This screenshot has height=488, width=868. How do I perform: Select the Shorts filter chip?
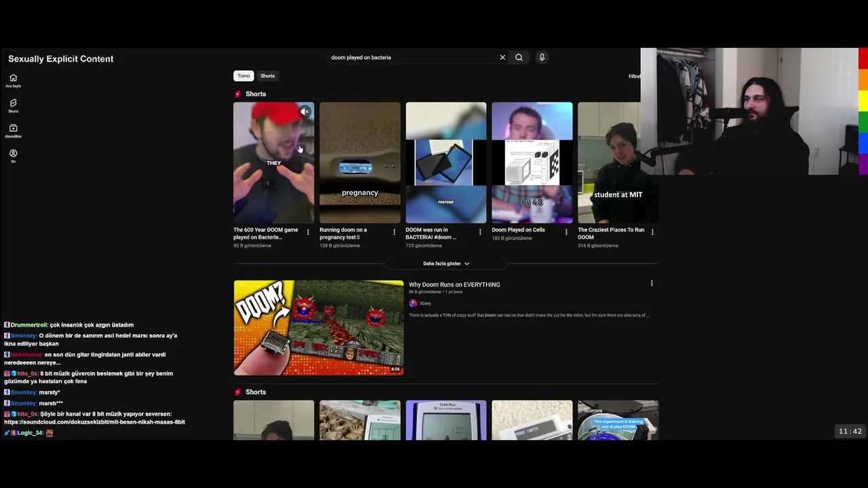coord(268,76)
